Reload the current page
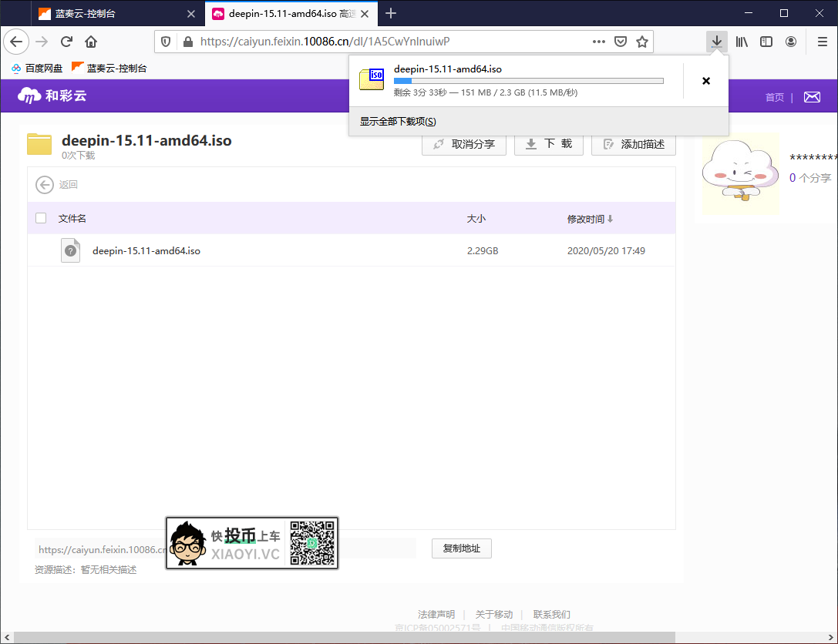Viewport: 838px width, 644px height. (66, 42)
